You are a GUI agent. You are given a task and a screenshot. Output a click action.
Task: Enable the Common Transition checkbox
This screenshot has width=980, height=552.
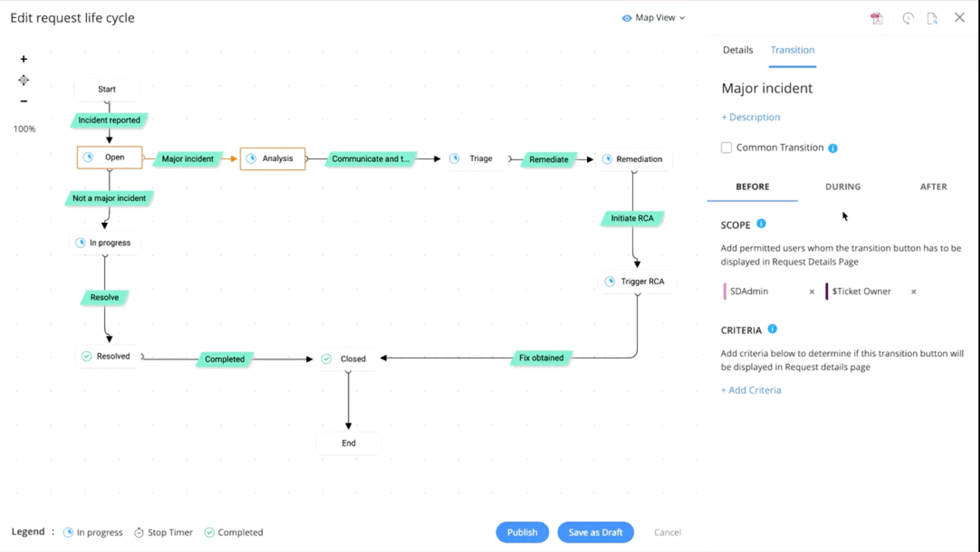click(x=726, y=148)
